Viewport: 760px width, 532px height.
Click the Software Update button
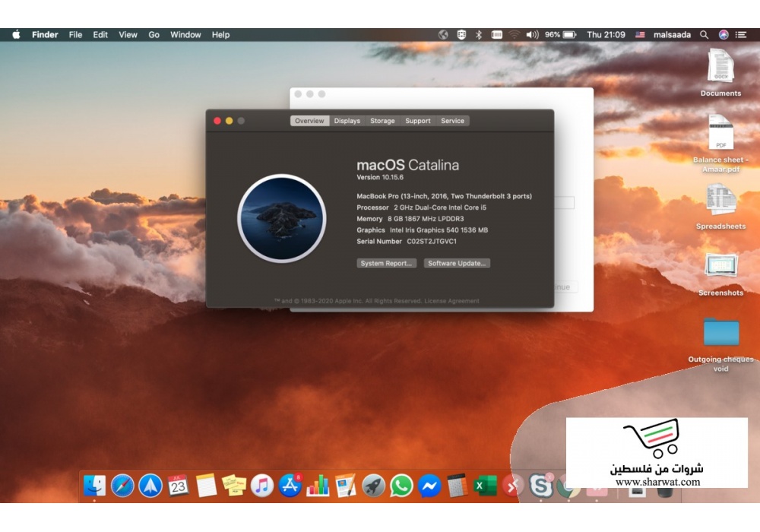pos(456,264)
